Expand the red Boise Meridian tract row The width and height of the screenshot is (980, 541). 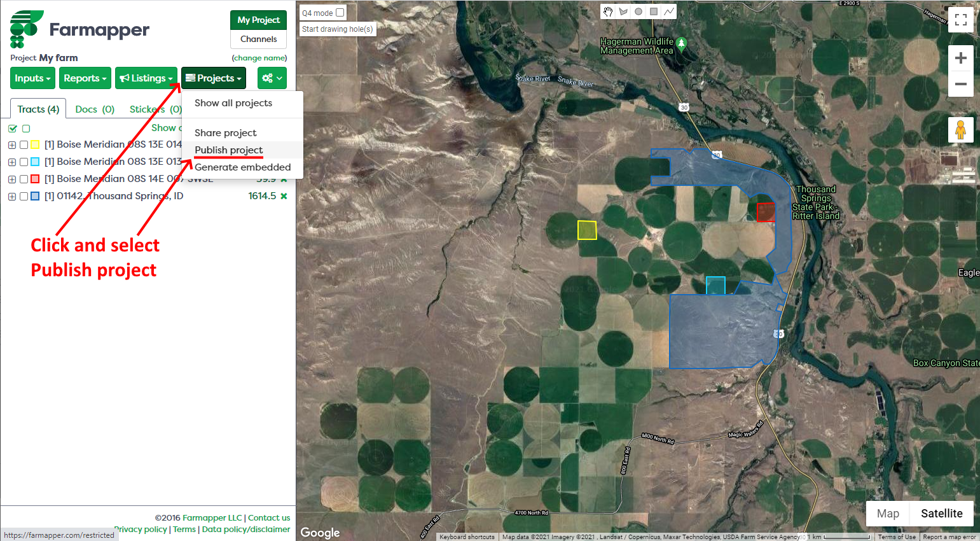point(12,179)
